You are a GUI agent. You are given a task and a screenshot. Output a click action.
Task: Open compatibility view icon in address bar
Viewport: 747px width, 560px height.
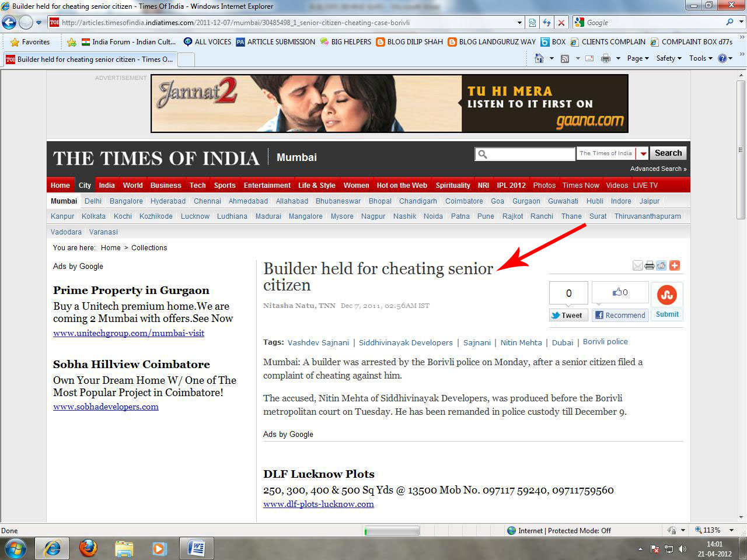[x=532, y=23]
